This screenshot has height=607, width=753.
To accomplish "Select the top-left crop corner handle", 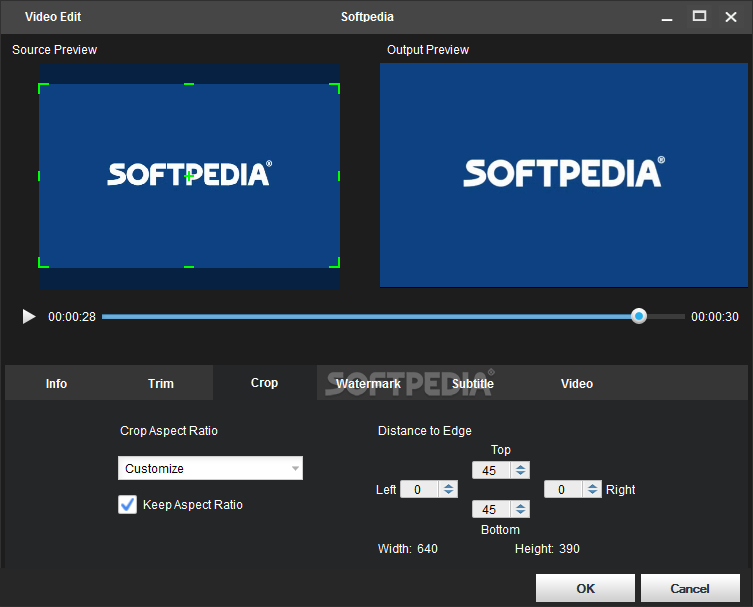I will point(43,88).
